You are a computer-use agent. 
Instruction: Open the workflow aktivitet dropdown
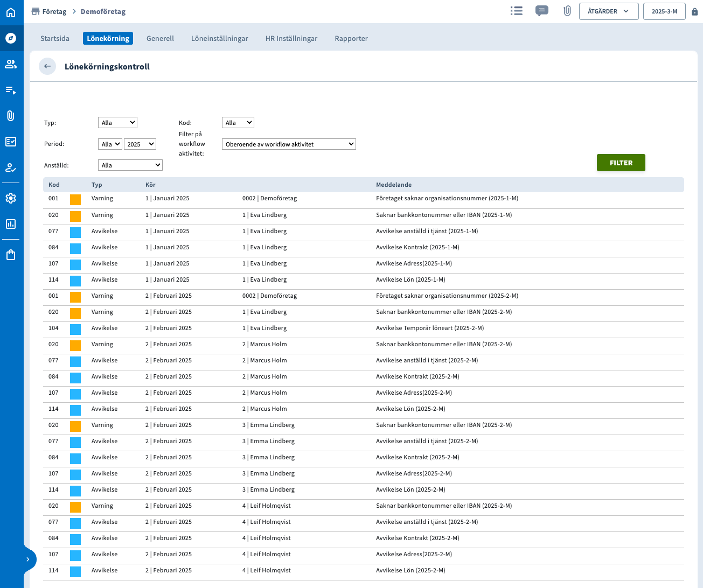tap(289, 144)
